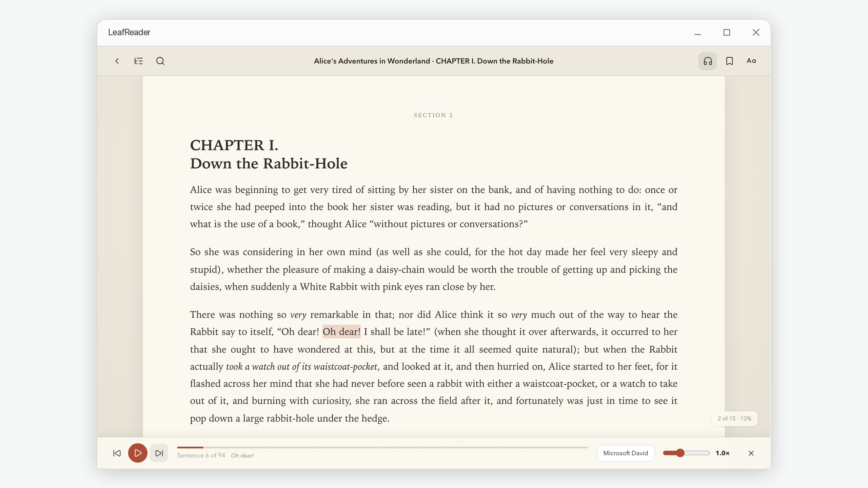Screen dimensions: 868x488
Task: Go back using the left chevron icon
Action: coord(117,61)
